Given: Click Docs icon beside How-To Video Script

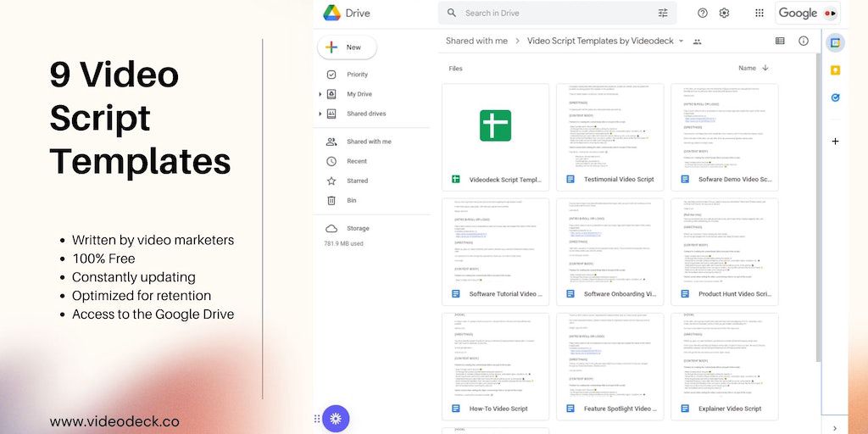Looking at the screenshot, I should click(x=456, y=409).
